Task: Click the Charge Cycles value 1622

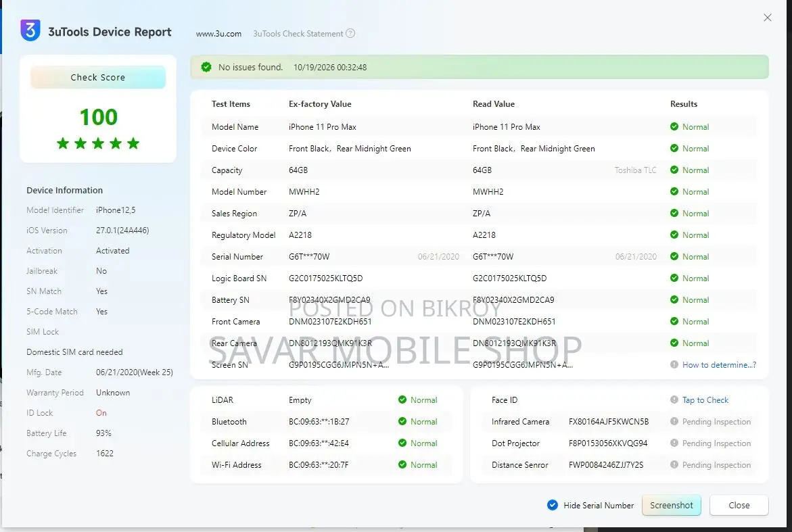Action: pos(105,454)
